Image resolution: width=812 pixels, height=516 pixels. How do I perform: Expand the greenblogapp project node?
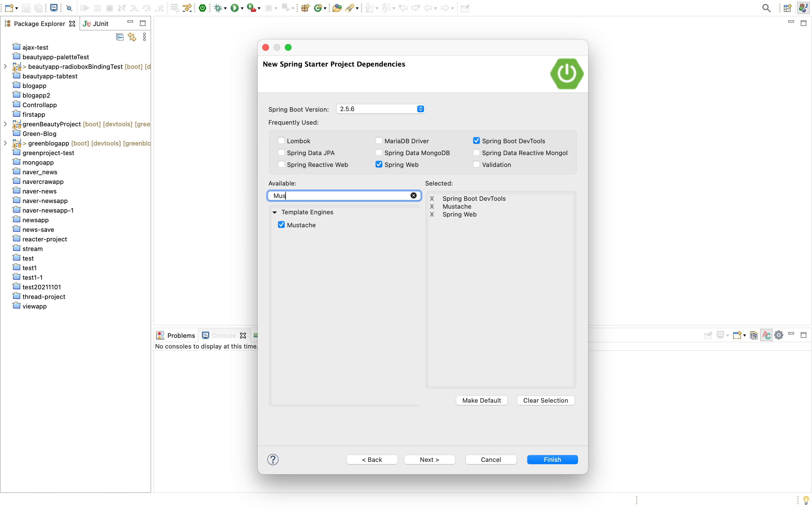(5, 143)
